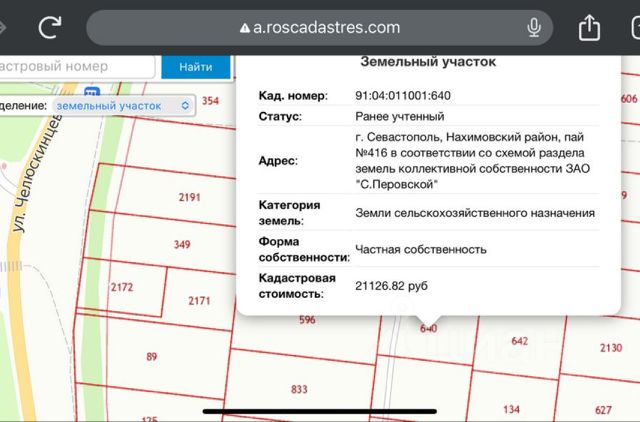Click cadastral value 21126.82 руб
The width and height of the screenshot is (640, 422).
[391, 286]
